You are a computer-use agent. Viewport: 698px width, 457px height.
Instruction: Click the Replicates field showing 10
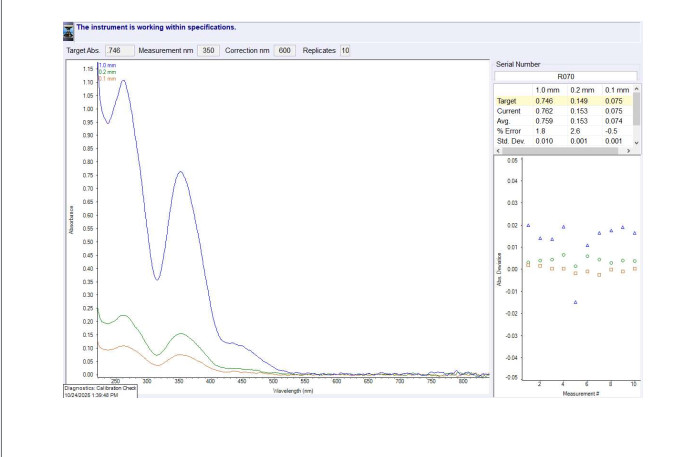point(345,50)
